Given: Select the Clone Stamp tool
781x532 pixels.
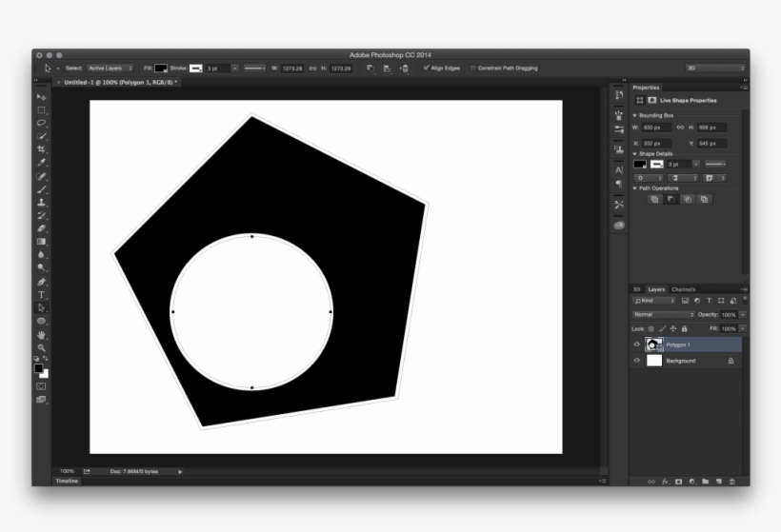Looking at the screenshot, I should 41,202.
